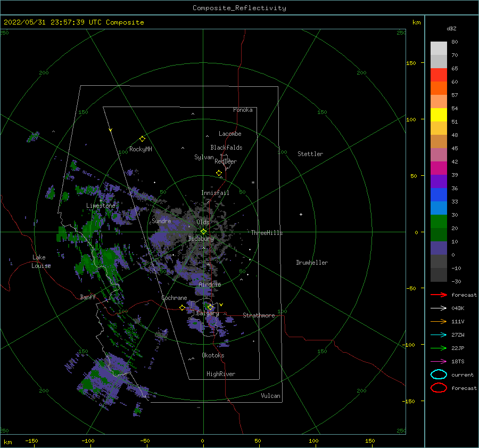Click the magenta 42-39 dBZ color swatch
479x448 pixels.
pyautogui.click(x=439, y=168)
